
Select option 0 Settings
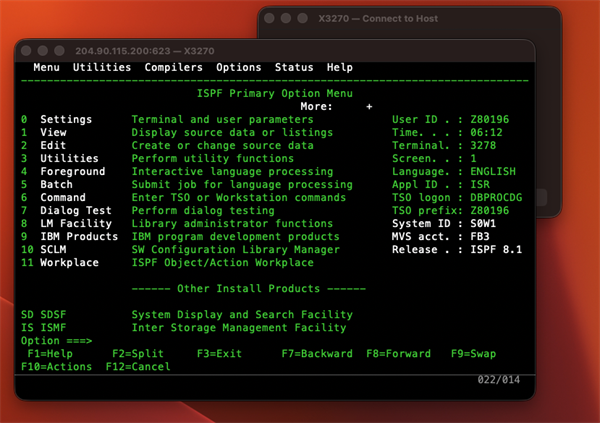pyautogui.click(x=56, y=119)
